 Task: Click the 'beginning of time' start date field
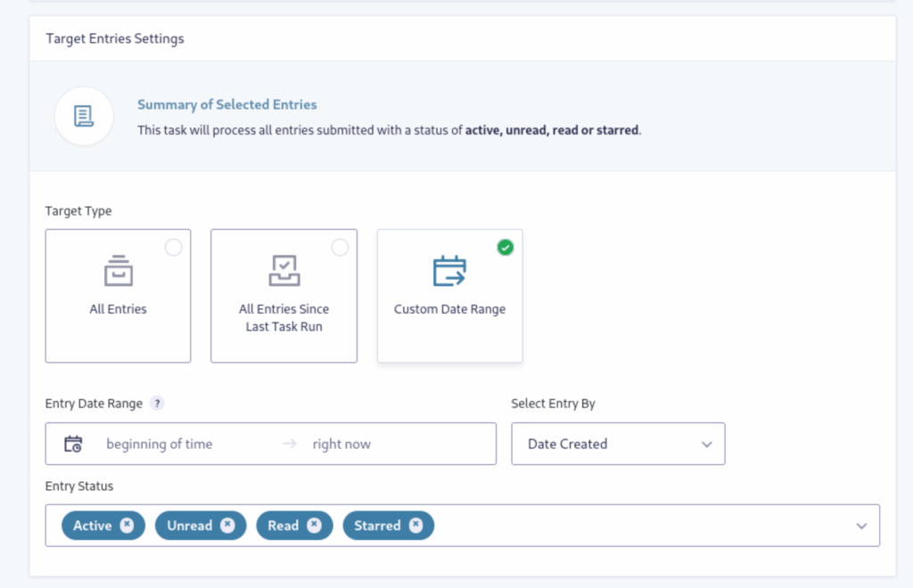[160, 444]
